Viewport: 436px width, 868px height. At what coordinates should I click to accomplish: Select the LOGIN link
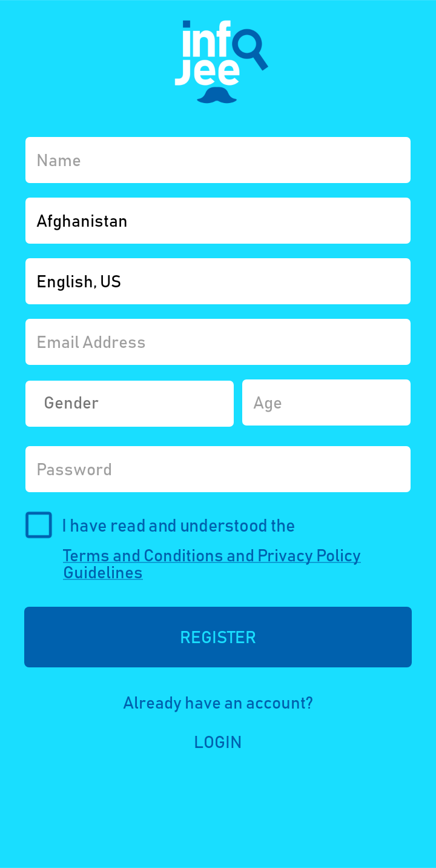click(218, 741)
